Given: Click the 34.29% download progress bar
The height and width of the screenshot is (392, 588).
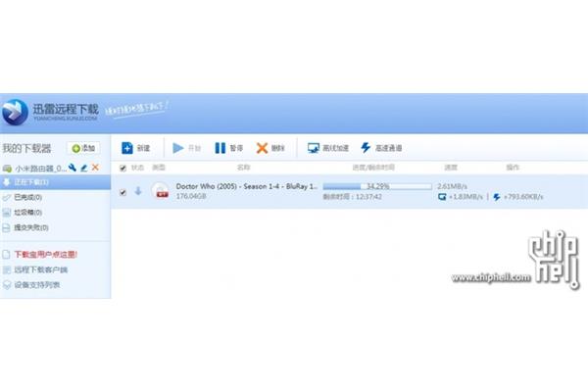Looking at the screenshot, I should 377,186.
